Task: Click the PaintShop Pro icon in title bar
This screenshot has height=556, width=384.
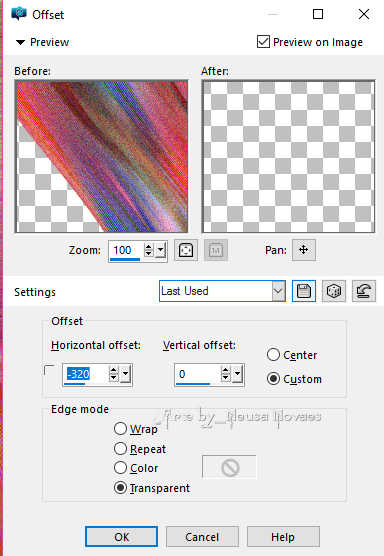Action: click(19, 14)
